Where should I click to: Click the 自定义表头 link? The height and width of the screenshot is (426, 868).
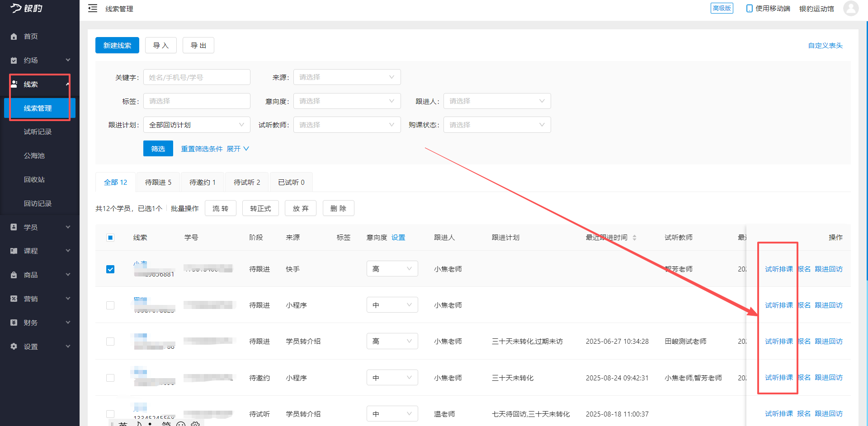tap(825, 45)
